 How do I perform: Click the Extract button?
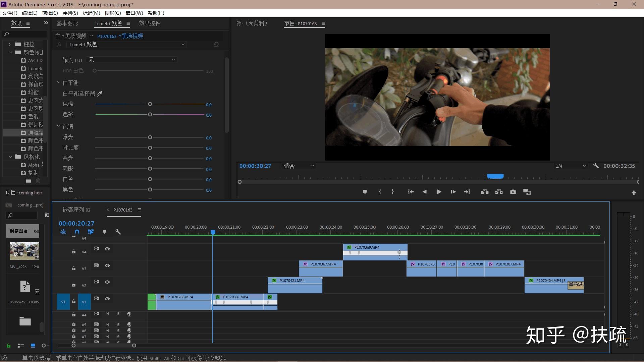coord(499,192)
